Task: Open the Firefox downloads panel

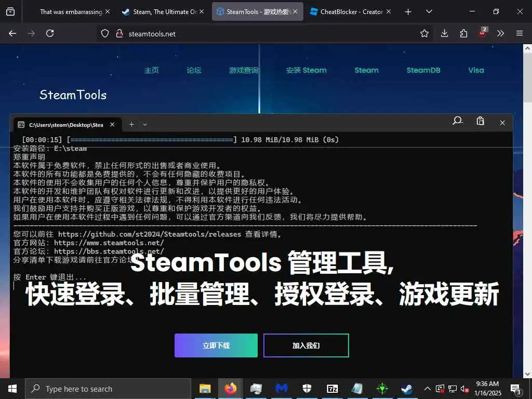Action: [445, 33]
